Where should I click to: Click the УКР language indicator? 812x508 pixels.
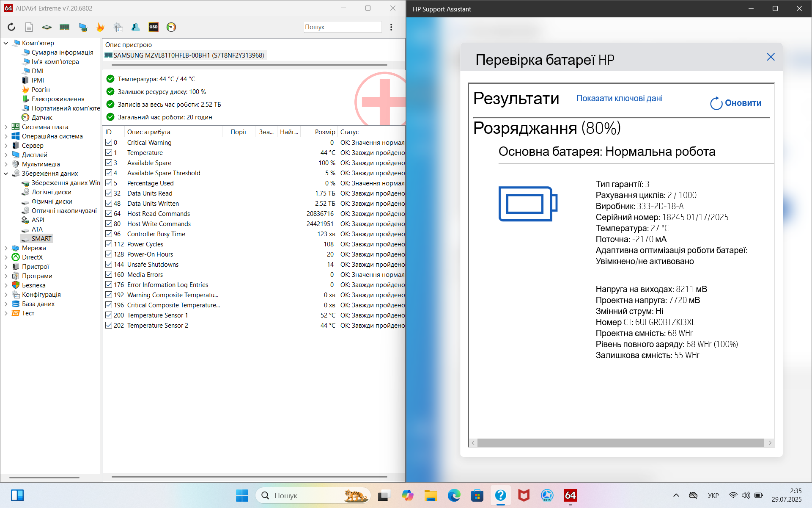point(713,495)
